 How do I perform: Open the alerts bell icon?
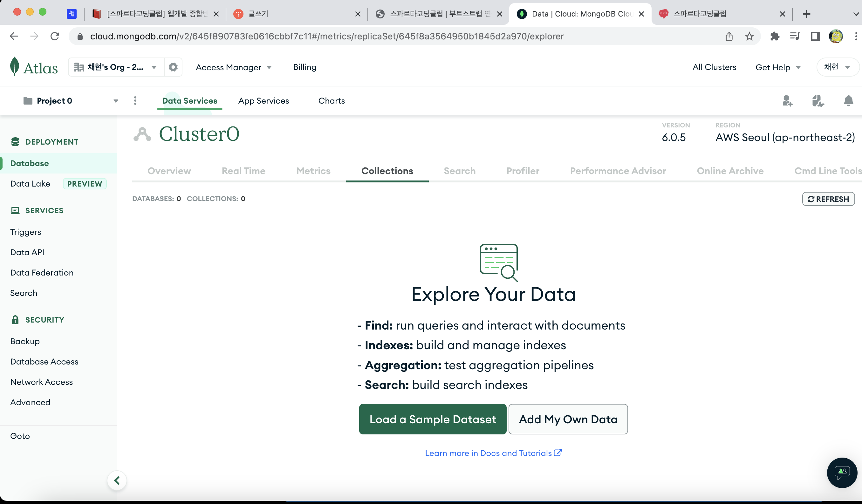[848, 101]
